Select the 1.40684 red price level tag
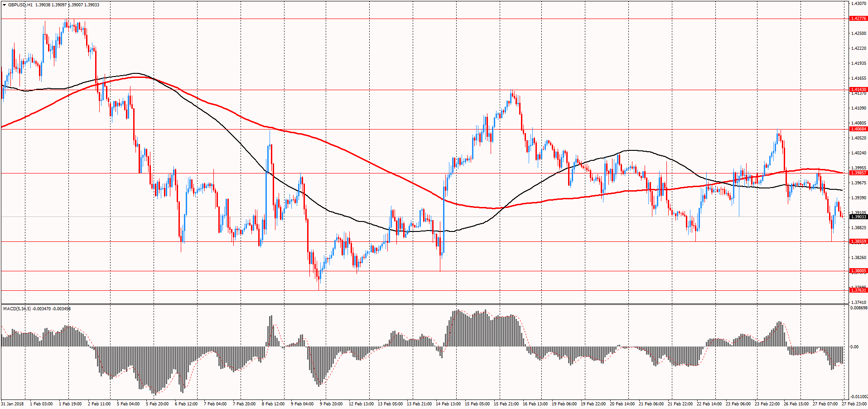The image size is (868, 409). (858, 129)
